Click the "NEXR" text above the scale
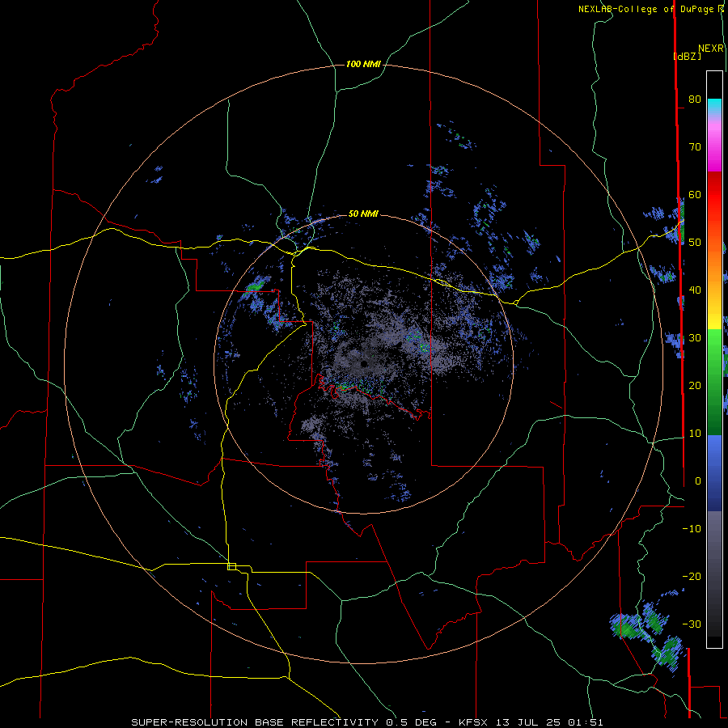This screenshot has height=728, width=728. pyautogui.click(x=710, y=49)
